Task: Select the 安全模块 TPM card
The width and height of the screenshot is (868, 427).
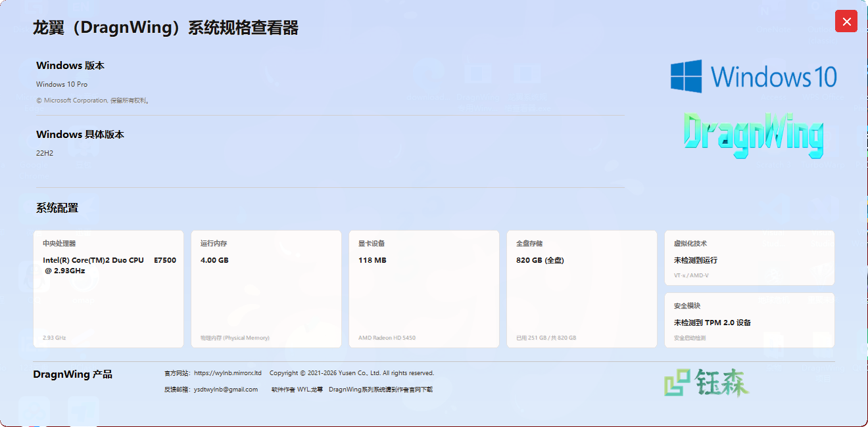Action: 750,321
